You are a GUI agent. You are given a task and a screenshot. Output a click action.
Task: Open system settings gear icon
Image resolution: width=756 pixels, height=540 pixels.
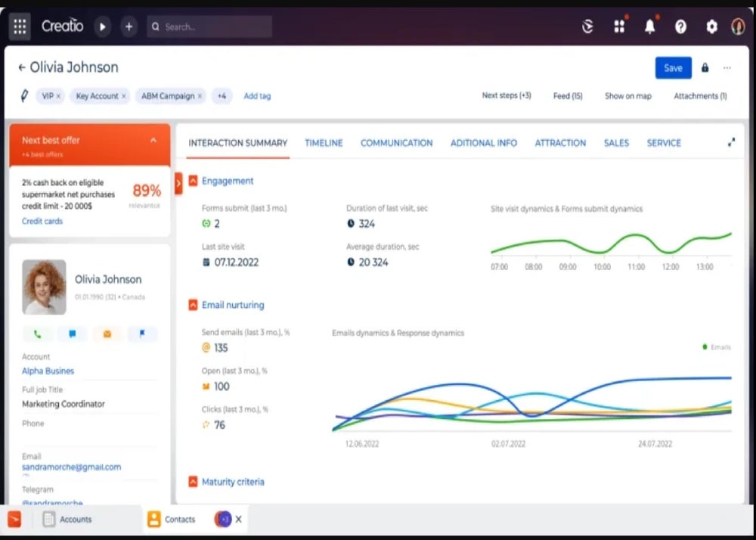(711, 27)
